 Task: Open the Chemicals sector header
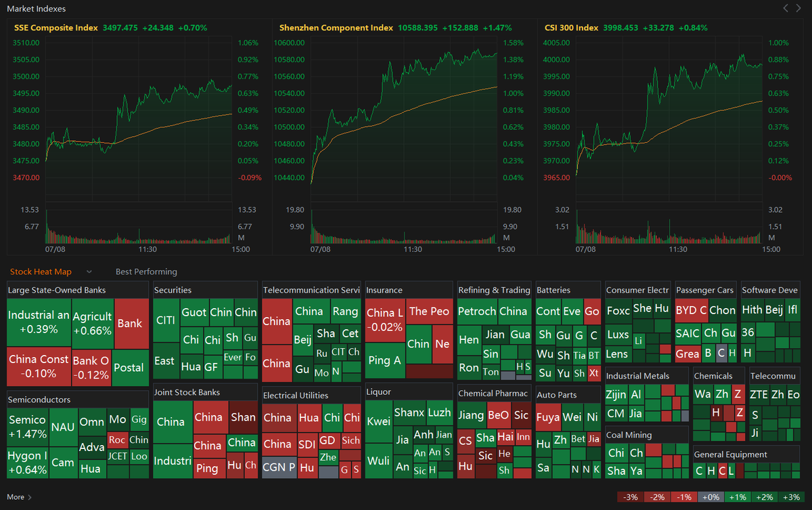[719, 376]
